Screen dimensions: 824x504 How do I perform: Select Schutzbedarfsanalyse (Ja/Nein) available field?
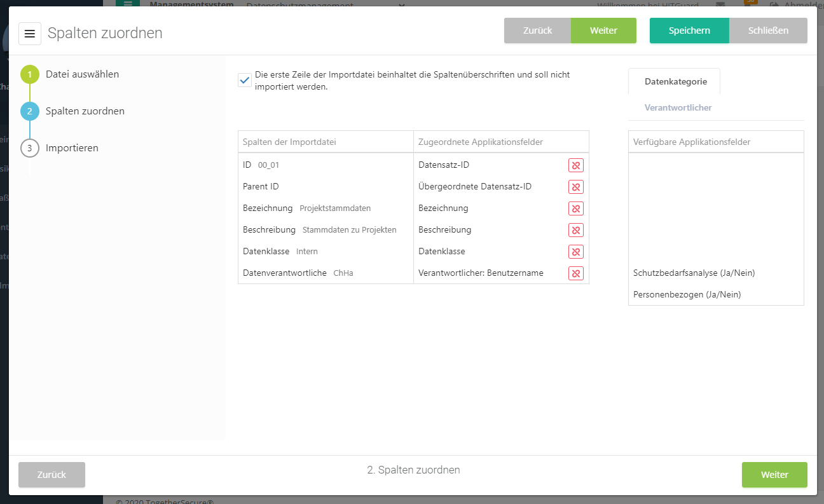coord(694,273)
